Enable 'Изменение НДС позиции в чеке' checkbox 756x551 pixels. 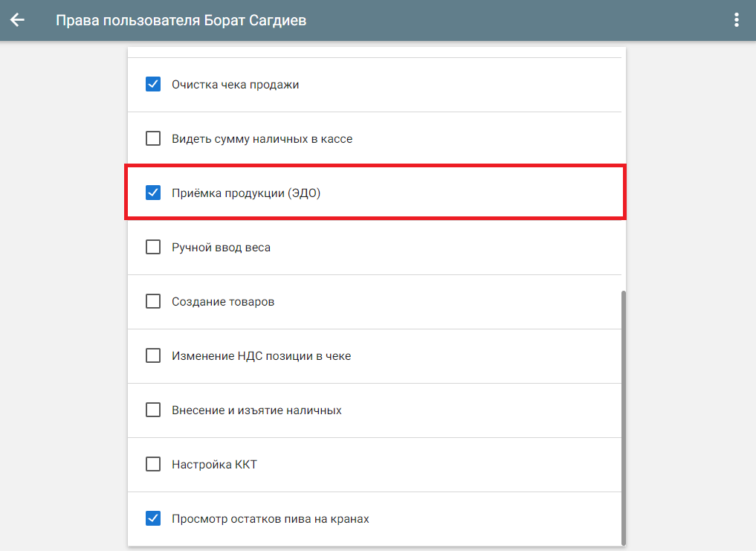[153, 355]
